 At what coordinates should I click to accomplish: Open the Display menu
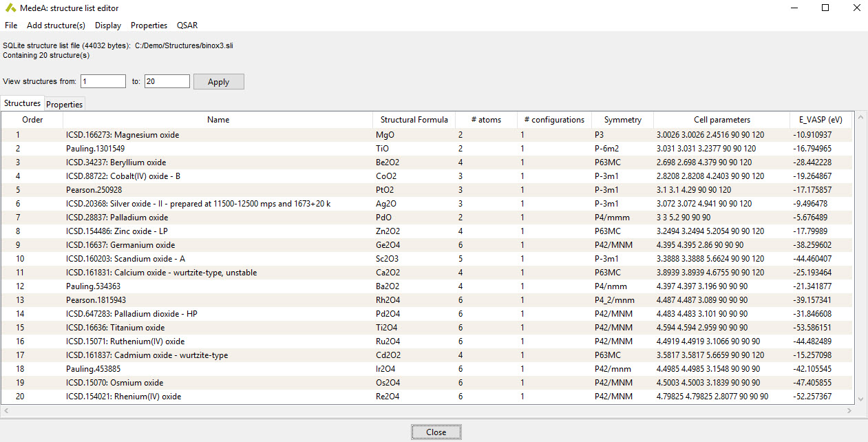[x=108, y=25]
